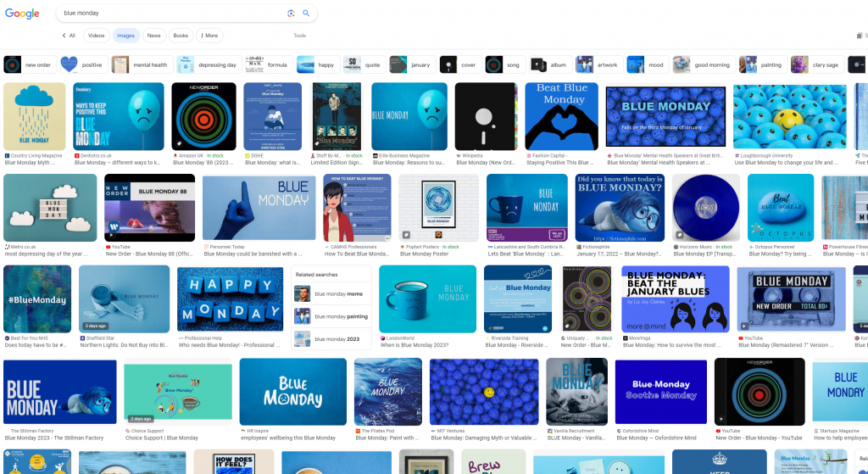Click the Saved bookmark icon at right
This screenshot has height=474, width=868.
[858, 36]
